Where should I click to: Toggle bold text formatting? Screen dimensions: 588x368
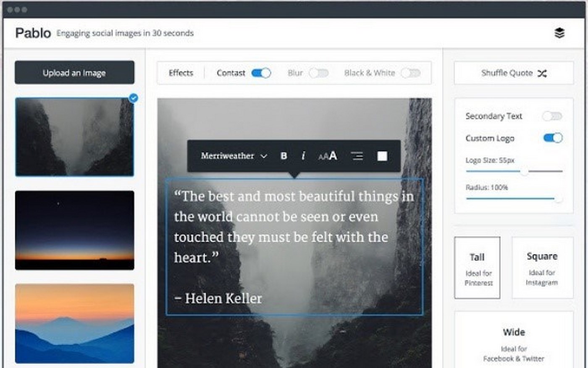[284, 156]
